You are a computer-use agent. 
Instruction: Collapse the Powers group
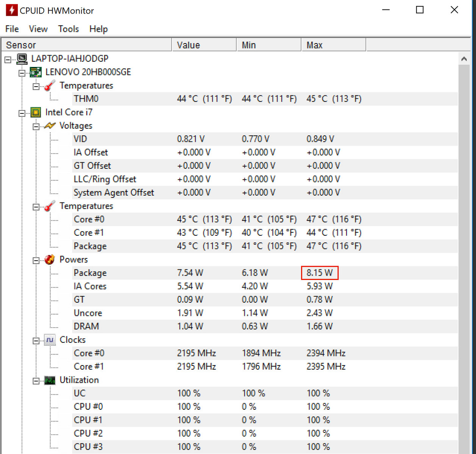pyautogui.click(x=36, y=260)
